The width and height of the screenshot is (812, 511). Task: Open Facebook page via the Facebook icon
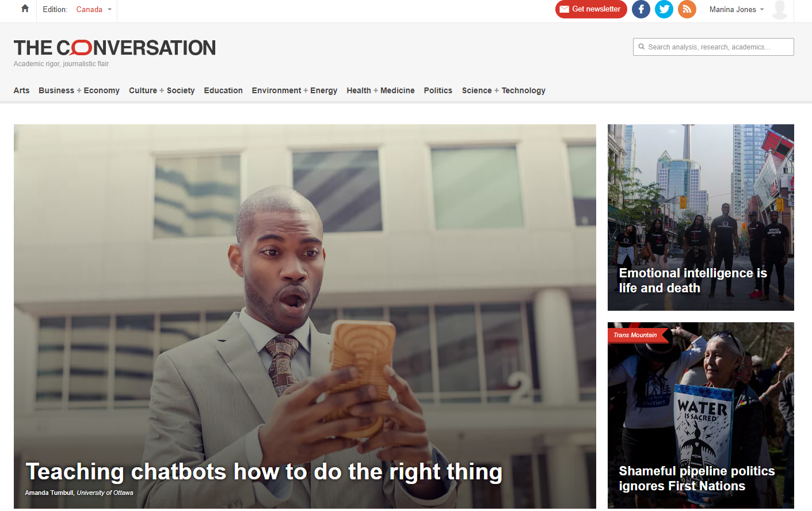click(641, 9)
